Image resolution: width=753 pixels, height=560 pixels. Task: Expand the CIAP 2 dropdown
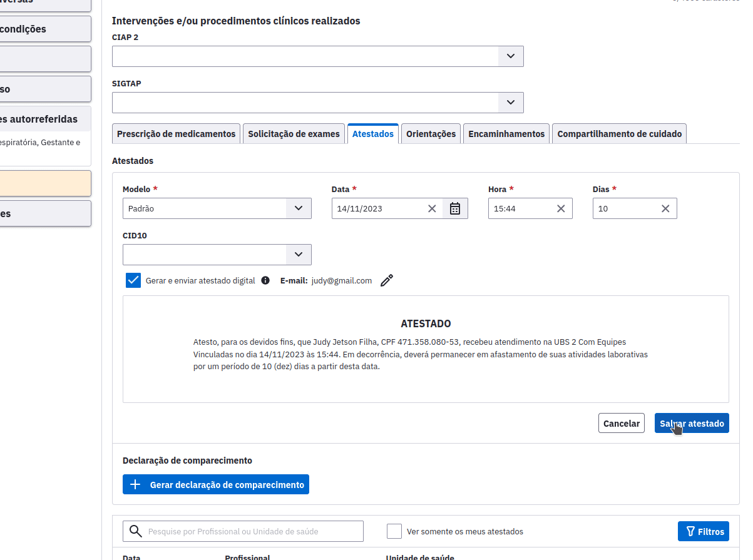[x=511, y=56]
